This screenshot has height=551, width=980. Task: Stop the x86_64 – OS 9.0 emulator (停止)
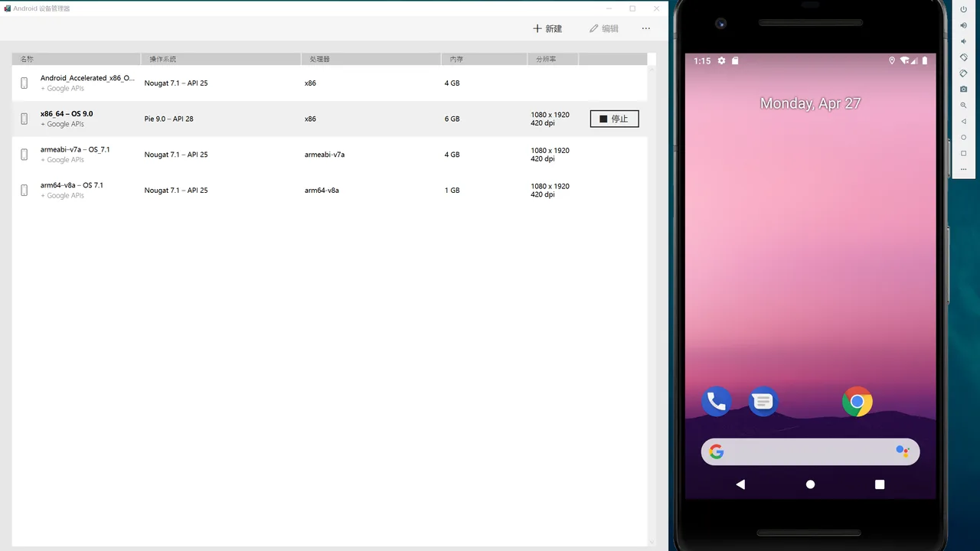(x=614, y=119)
